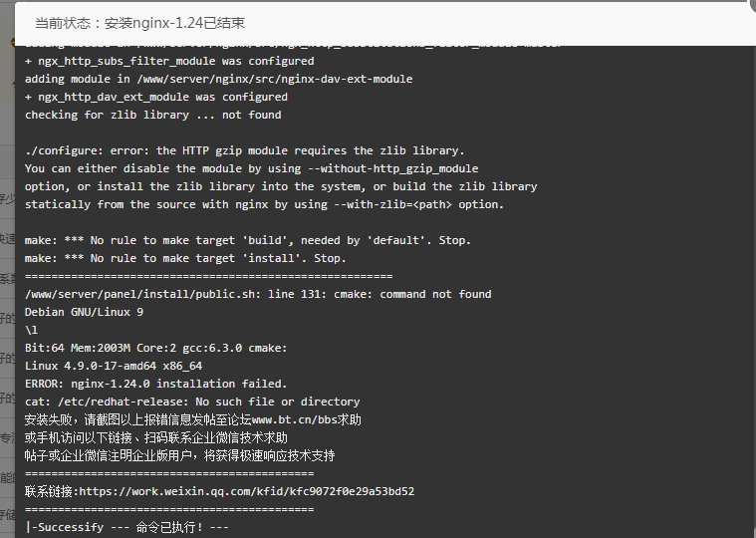Click the 'Bit:64 Mem:2003M Core:2' system info line
This screenshot has height=538, width=756.
pyautogui.click(x=155, y=348)
